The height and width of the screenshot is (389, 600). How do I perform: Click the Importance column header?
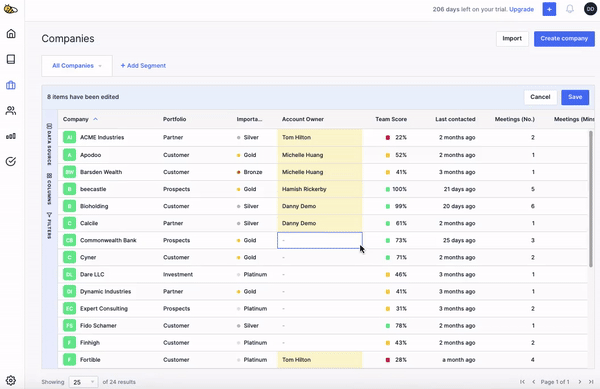click(249, 119)
